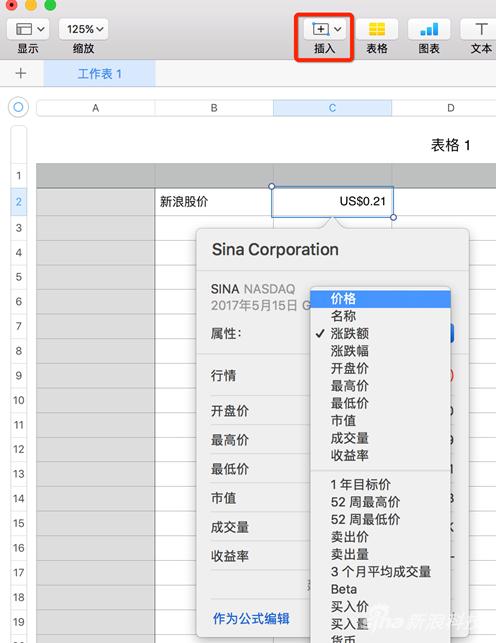Screen dimensions: 496x643
Task: Click the 插入 (Insert) toolbar button
Action: click(324, 29)
